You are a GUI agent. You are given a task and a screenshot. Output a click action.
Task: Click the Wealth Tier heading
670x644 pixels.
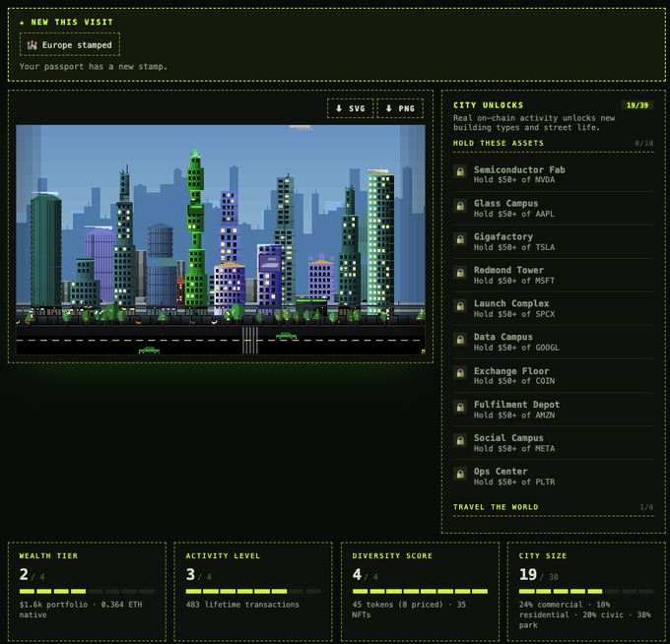(x=48, y=555)
